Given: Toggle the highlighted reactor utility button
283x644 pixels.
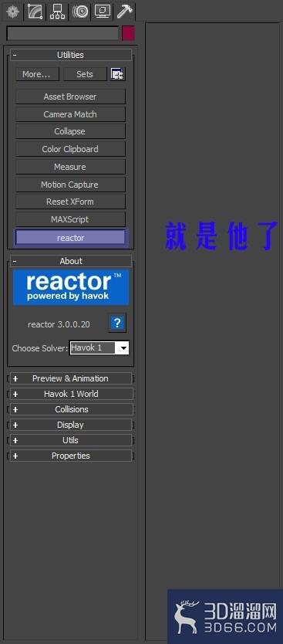Looking at the screenshot, I should coord(70,238).
